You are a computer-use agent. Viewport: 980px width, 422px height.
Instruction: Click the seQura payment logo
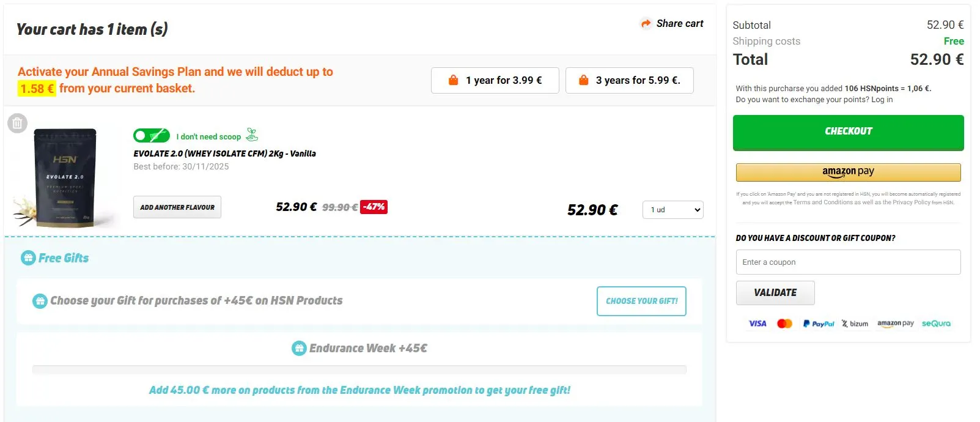936,324
